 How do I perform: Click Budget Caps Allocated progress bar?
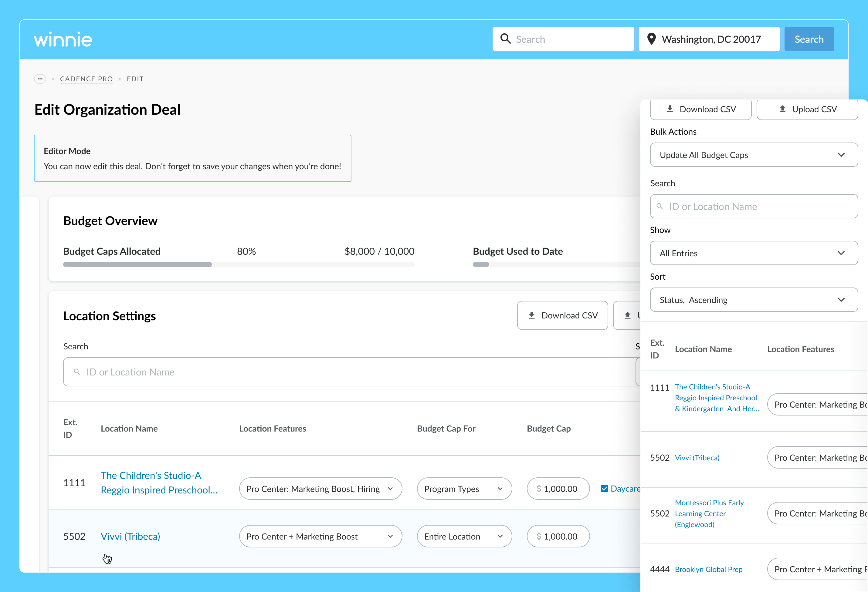pos(239,264)
